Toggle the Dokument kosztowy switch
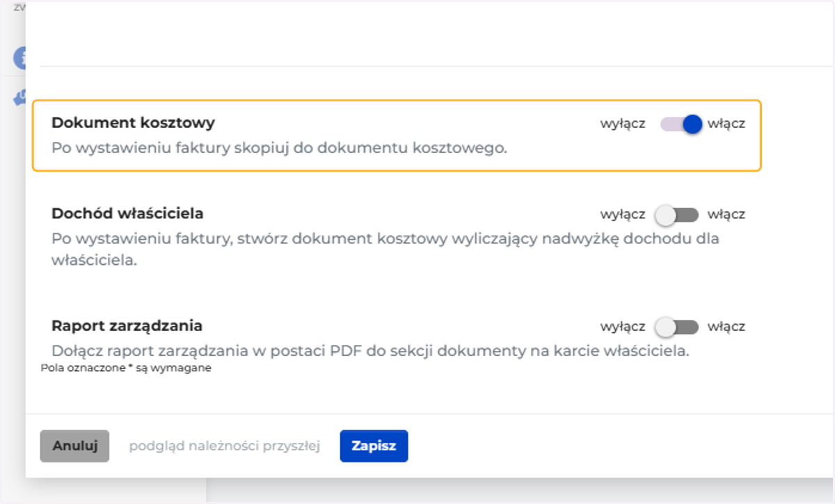This screenshot has width=835, height=504. point(681,124)
